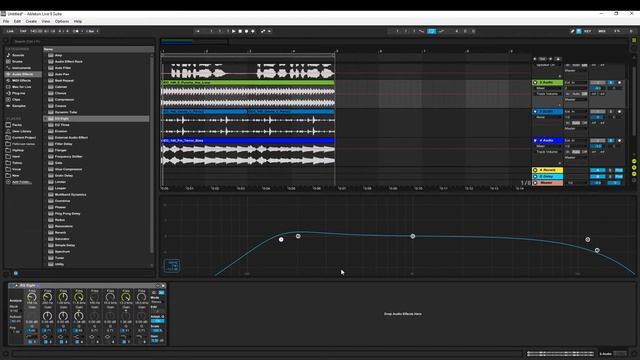Select the Audio Effects category
The height and width of the screenshot is (360, 640).
pyautogui.click(x=22, y=74)
